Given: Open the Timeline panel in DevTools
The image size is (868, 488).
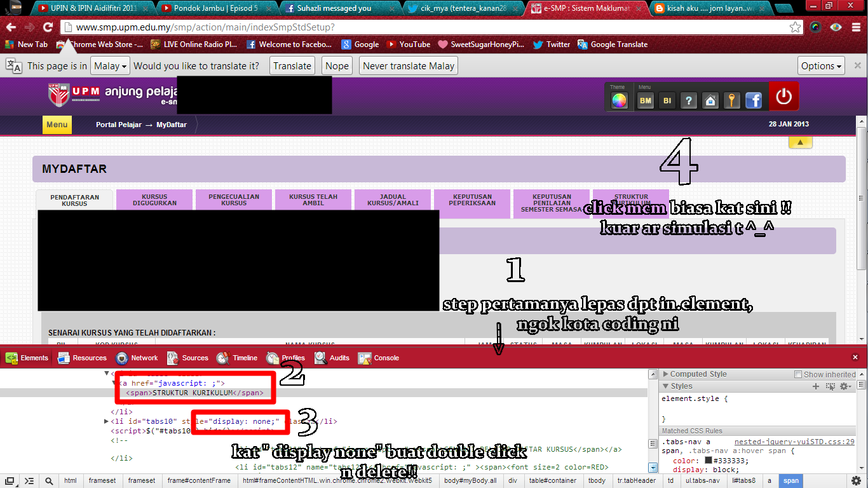Looking at the screenshot, I should (x=237, y=358).
